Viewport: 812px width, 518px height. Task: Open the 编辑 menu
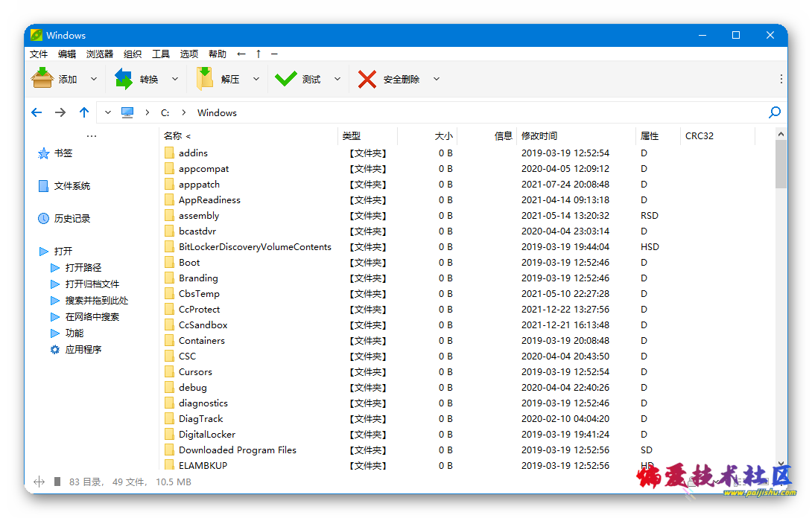67,54
